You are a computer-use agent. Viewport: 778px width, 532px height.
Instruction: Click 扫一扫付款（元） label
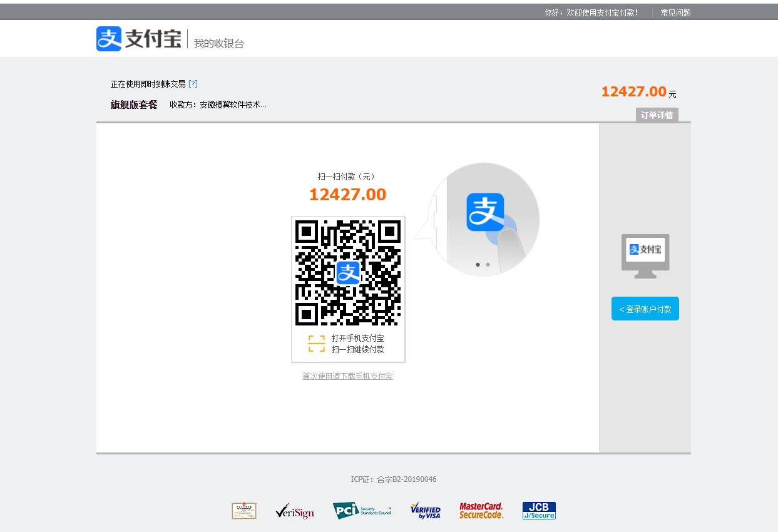click(347, 176)
